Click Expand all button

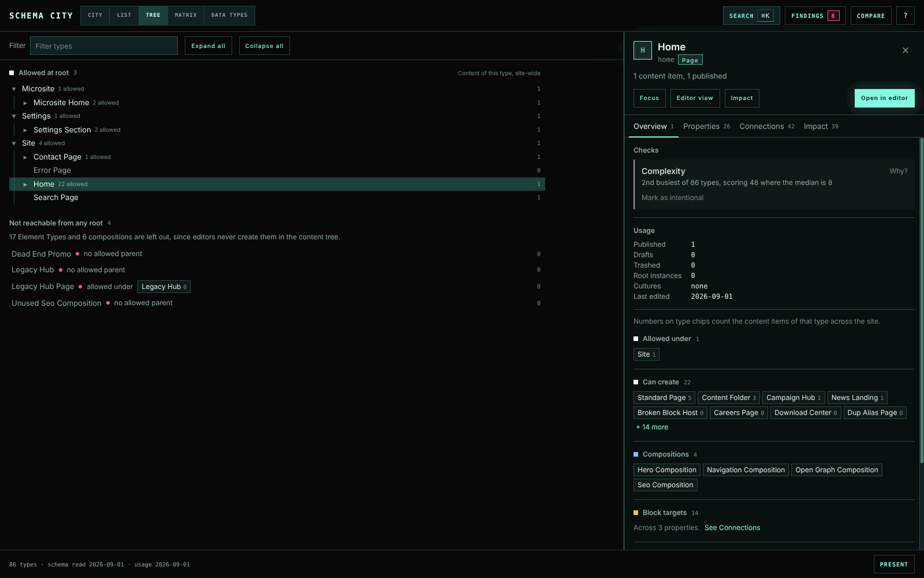208,46
